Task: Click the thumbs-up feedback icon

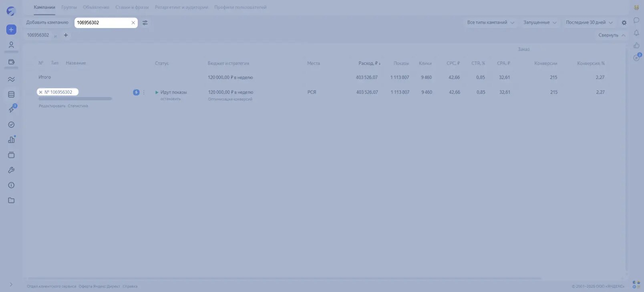Action: click(636, 45)
